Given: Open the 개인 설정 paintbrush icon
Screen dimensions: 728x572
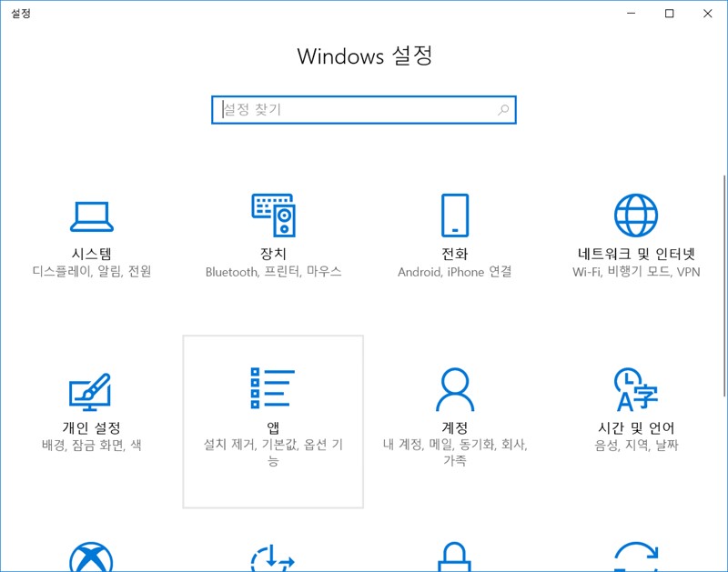Looking at the screenshot, I should click(90, 392).
